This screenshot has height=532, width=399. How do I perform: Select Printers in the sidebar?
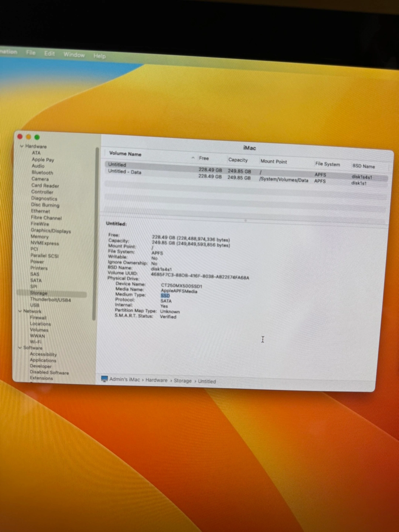39,268
